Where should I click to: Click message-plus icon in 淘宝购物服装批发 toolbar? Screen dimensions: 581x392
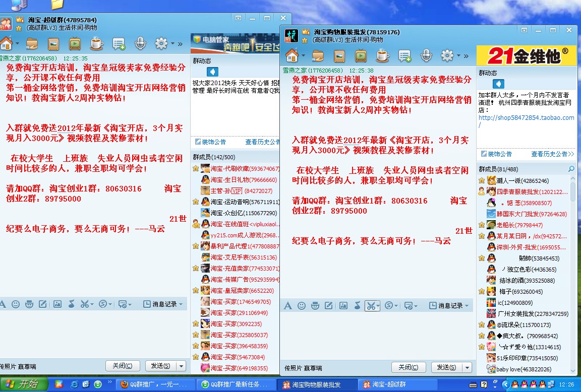(405, 56)
